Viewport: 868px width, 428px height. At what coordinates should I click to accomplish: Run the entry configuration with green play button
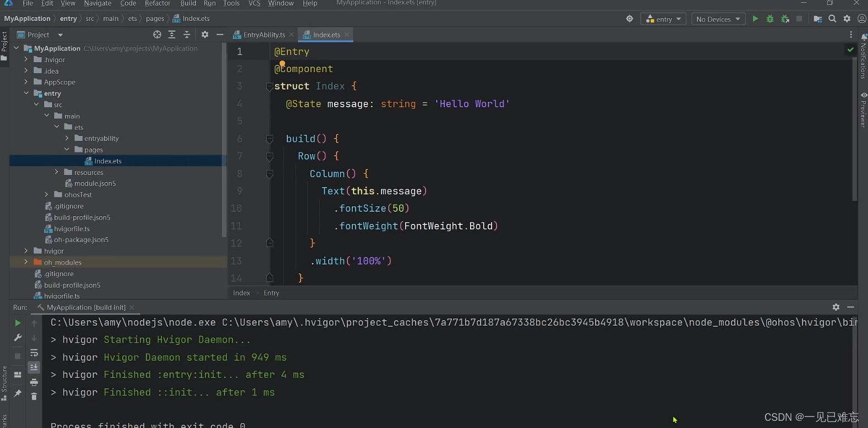point(755,19)
